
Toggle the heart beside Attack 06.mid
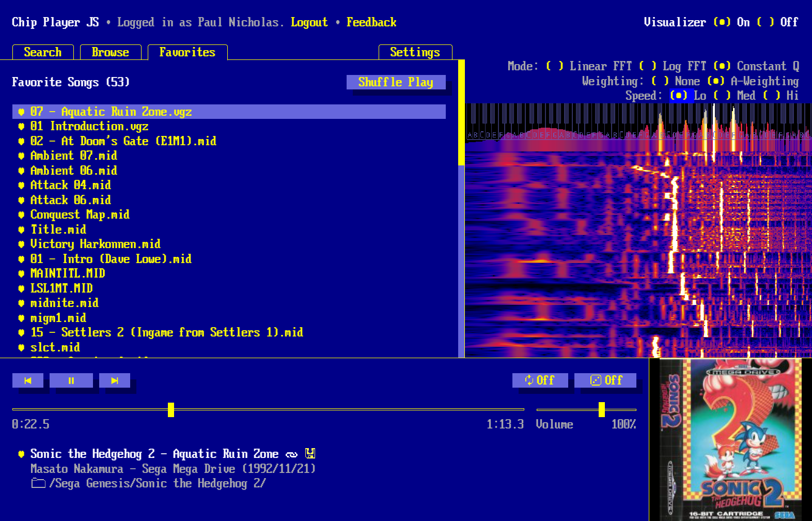(x=21, y=200)
